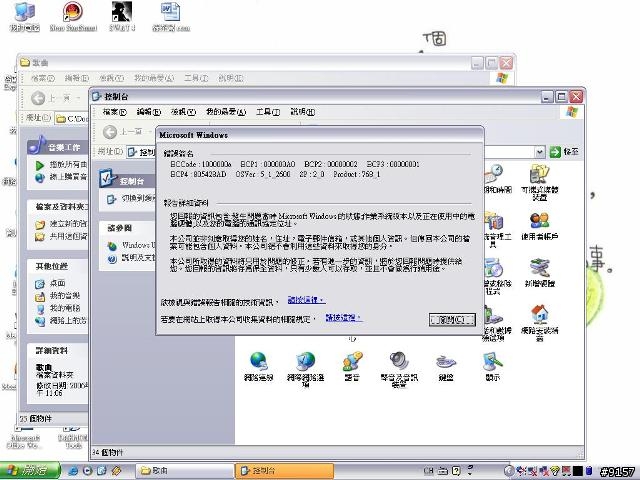Click first 請按這裡 link for technical info
Screen dimensions: 640x480
[306, 300]
